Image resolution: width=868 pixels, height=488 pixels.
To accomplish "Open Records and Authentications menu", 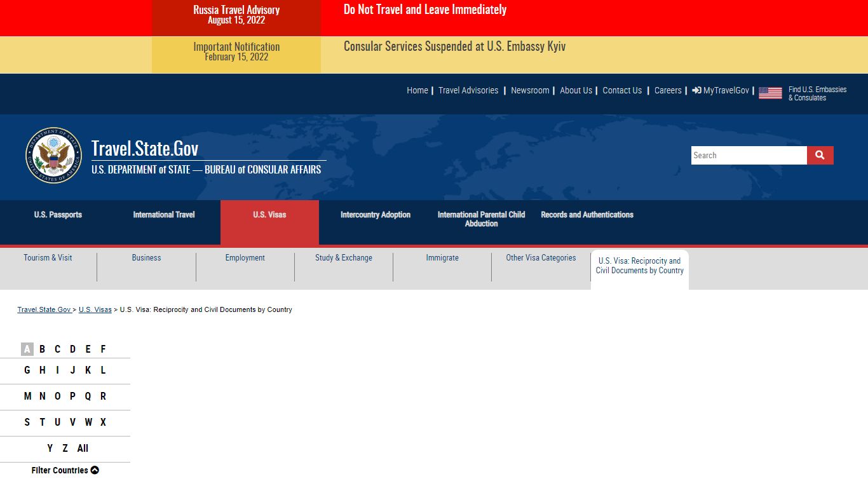I will (x=587, y=215).
